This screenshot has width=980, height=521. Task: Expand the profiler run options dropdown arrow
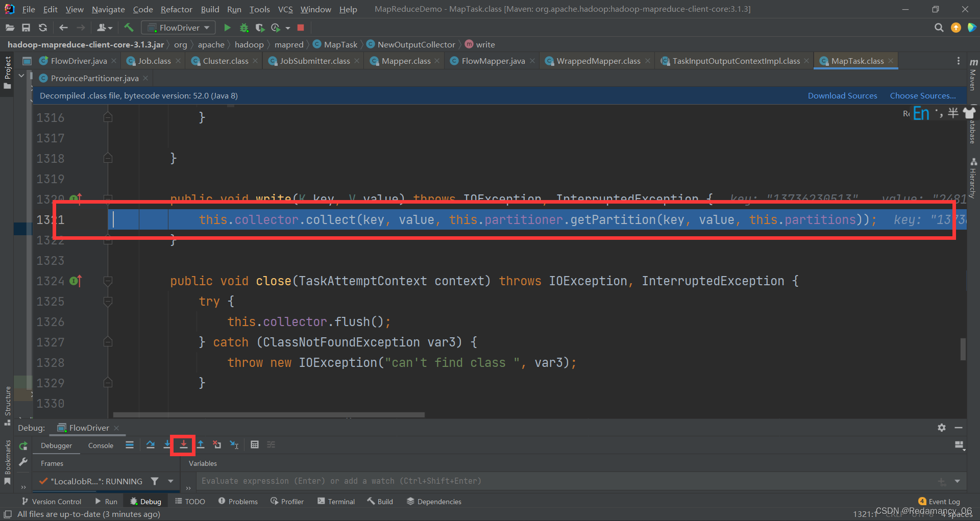pos(288,28)
